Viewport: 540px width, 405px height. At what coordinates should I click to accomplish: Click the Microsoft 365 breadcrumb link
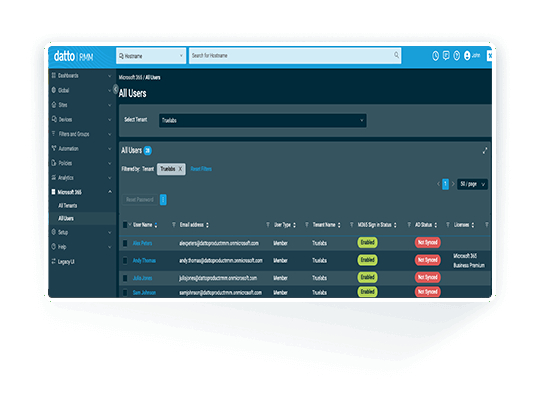click(x=130, y=77)
